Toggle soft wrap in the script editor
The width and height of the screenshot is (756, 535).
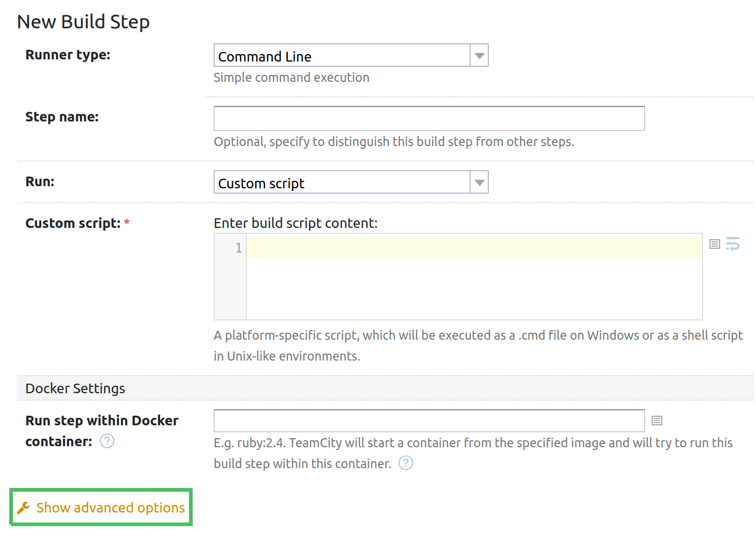pyautogui.click(x=733, y=244)
